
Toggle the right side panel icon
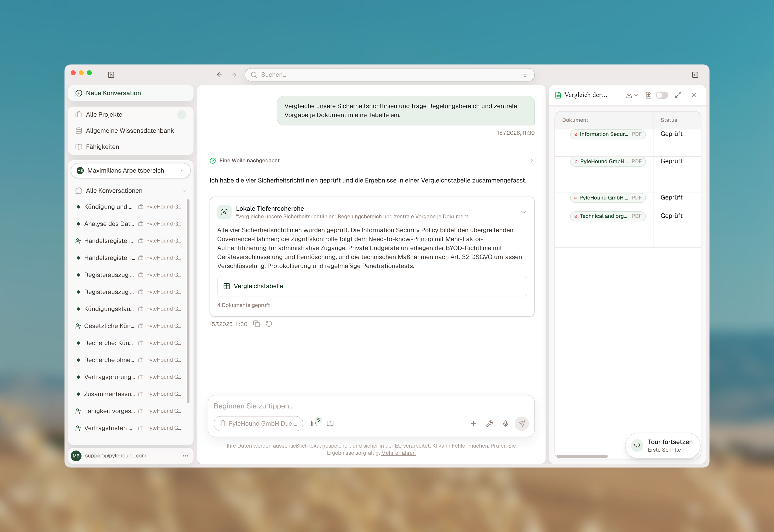pyautogui.click(x=695, y=75)
